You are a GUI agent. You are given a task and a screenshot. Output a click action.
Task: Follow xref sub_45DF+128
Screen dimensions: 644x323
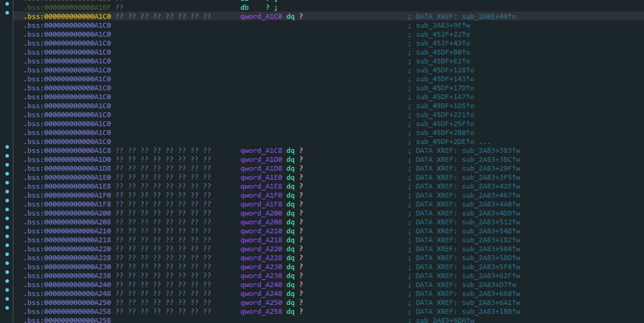(445, 70)
